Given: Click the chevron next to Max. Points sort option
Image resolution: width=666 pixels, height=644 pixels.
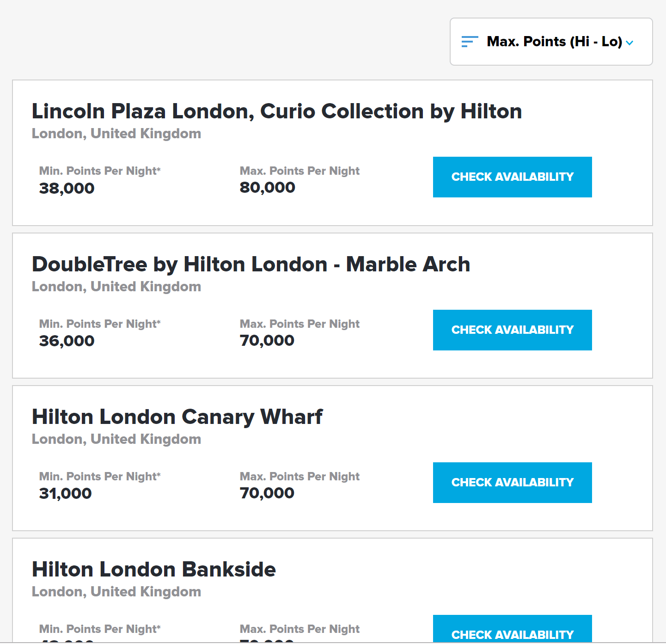Looking at the screenshot, I should (x=629, y=43).
